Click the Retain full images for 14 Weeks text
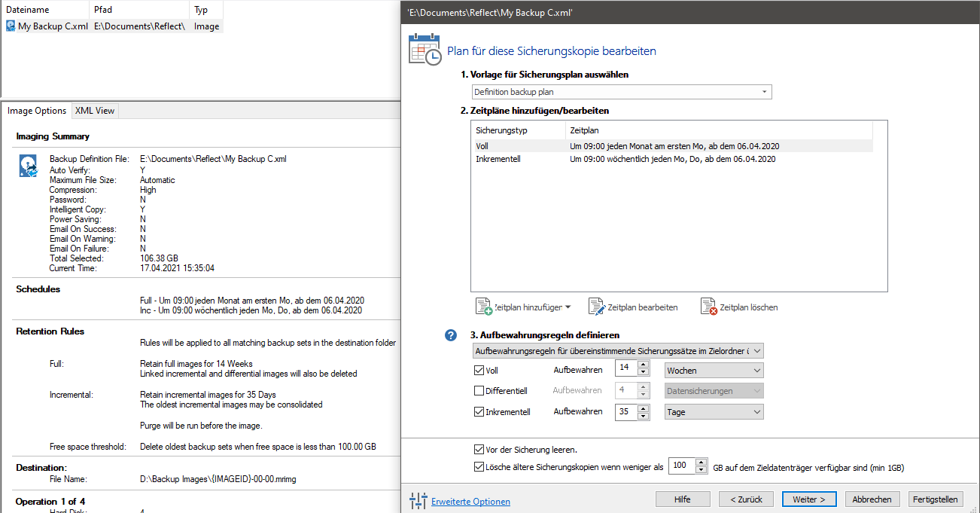 tap(196, 364)
